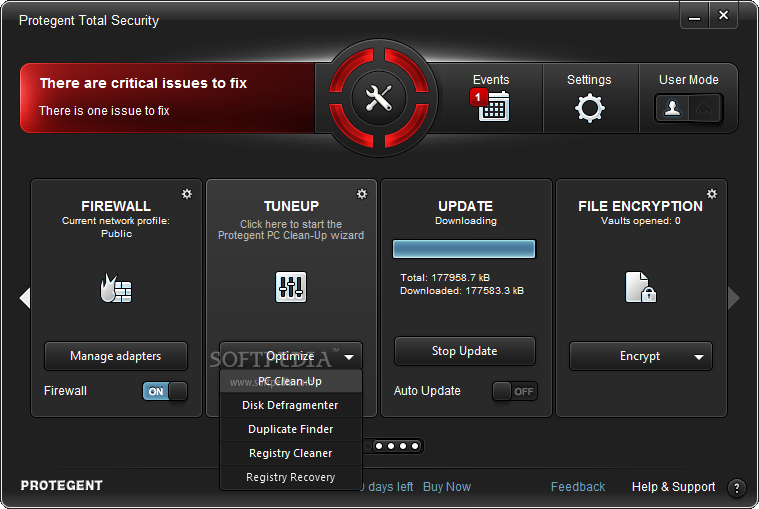Click the update download progress bar

click(464, 249)
